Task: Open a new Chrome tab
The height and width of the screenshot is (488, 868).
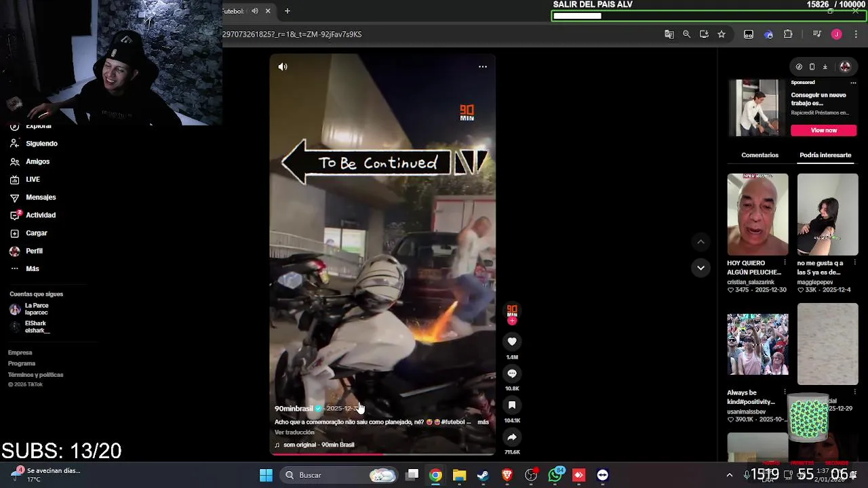Action: tap(288, 11)
